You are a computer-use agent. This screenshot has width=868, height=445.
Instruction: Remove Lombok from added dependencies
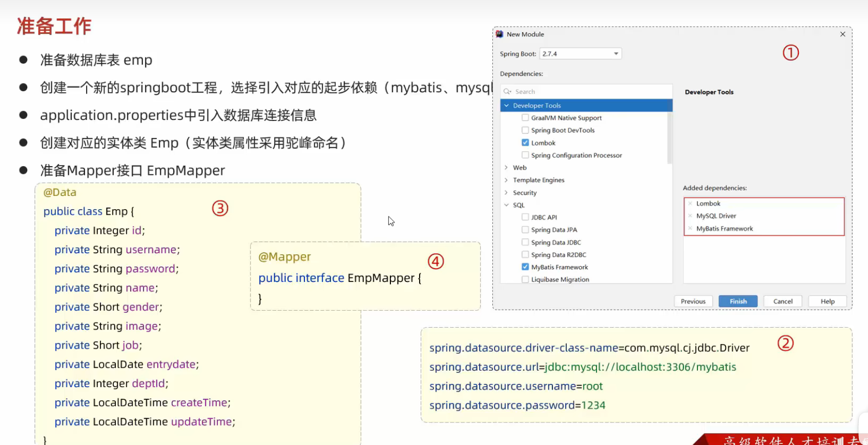click(690, 204)
